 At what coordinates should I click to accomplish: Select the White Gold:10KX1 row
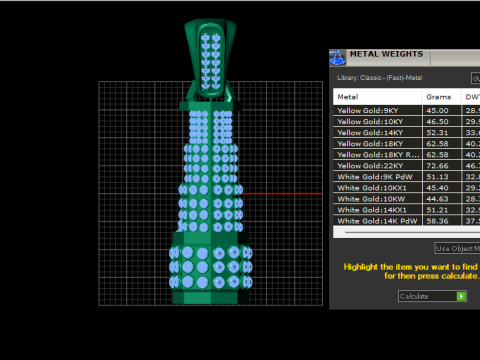406,187
